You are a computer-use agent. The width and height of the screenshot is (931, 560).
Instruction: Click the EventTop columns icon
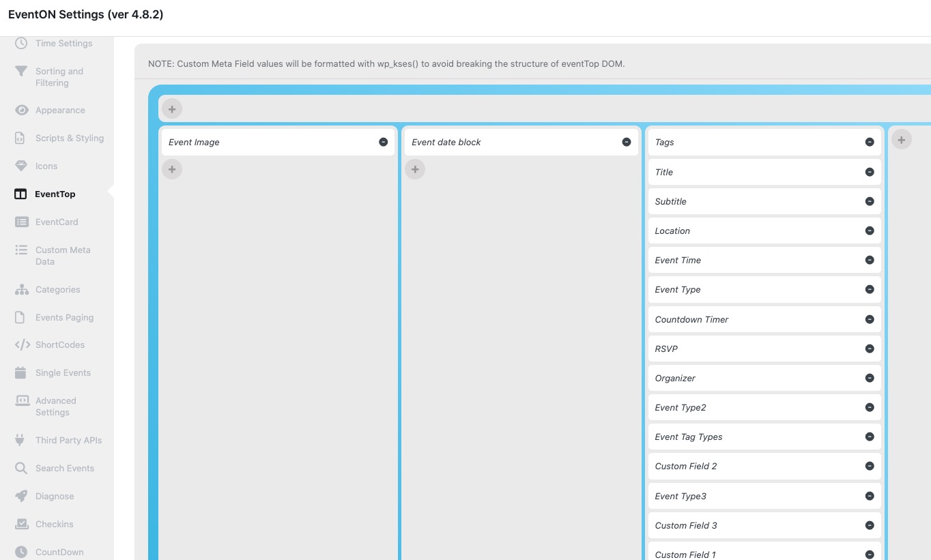(x=20, y=194)
